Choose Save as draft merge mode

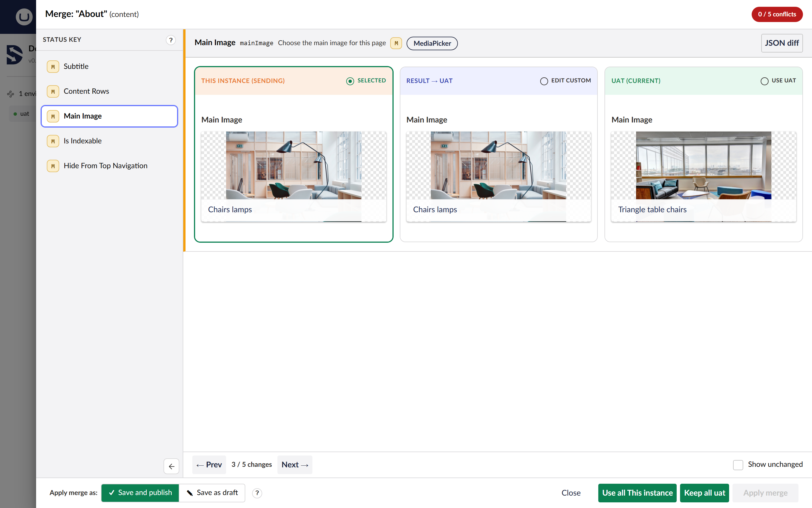[x=212, y=493]
